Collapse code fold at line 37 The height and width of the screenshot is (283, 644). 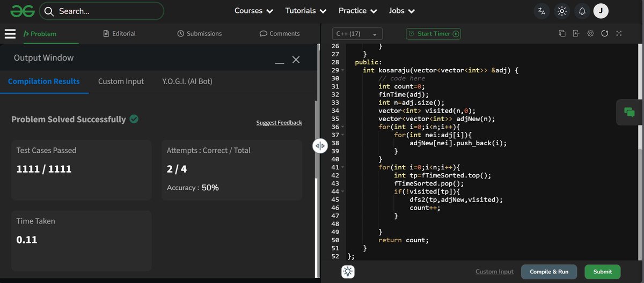[342, 135]
